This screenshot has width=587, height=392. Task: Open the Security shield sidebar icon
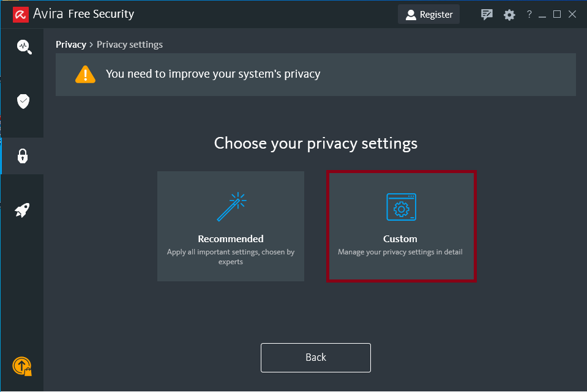[x=23, y=101]
